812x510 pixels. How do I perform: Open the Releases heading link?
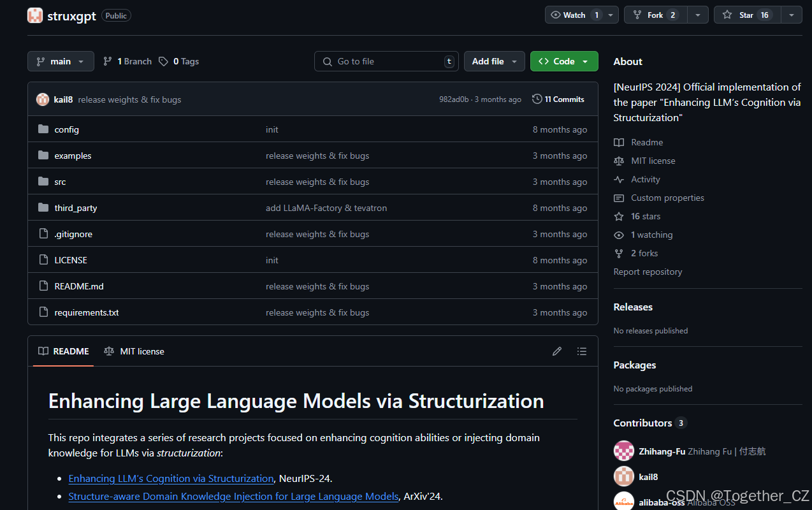(633, 307)
